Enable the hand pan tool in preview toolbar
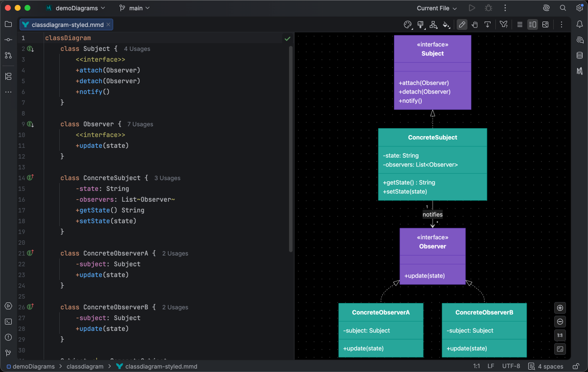The height and width of the screenshot is (372, 588). 475,24
